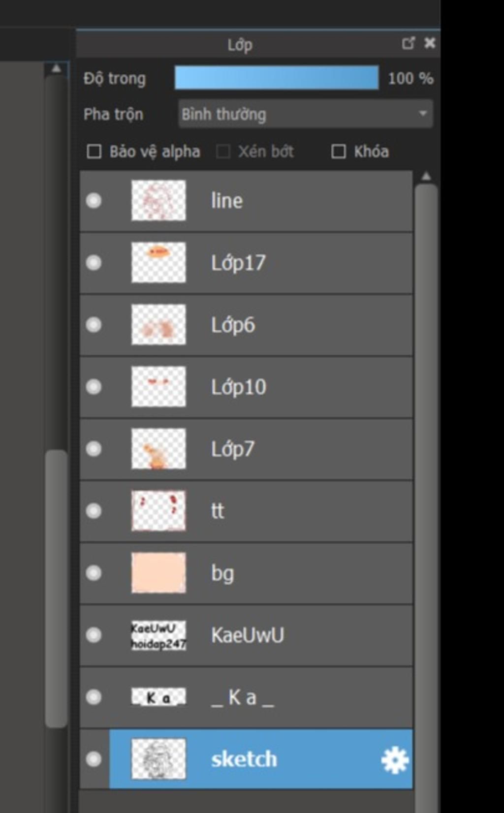Hide the bg layer
Viewport: 504px width, 813px height.
(94, 573)
